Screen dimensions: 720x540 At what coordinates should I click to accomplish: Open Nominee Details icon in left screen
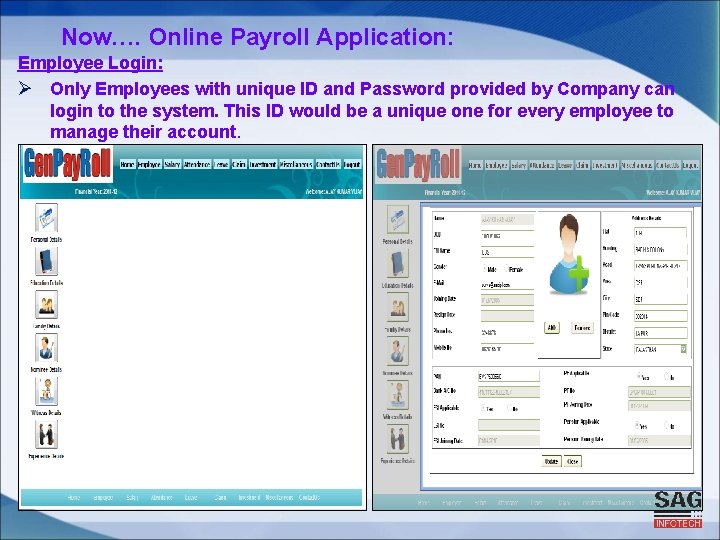coord(46,348)
